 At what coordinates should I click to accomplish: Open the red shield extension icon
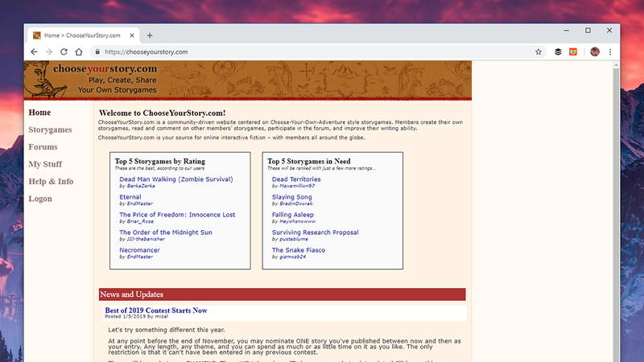573,51
